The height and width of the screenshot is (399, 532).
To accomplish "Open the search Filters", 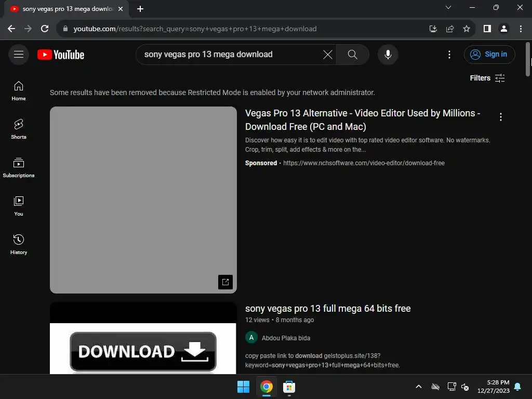I will click(x=487, y=78).
